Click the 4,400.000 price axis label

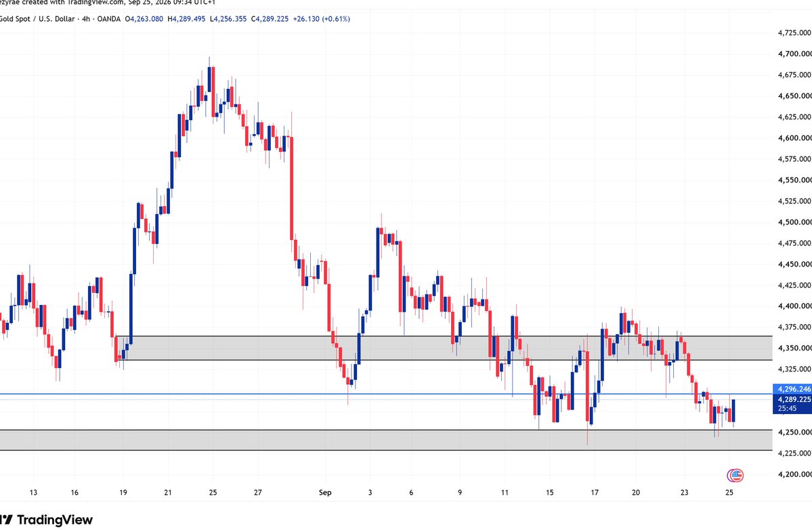click(x=794, y=306)
